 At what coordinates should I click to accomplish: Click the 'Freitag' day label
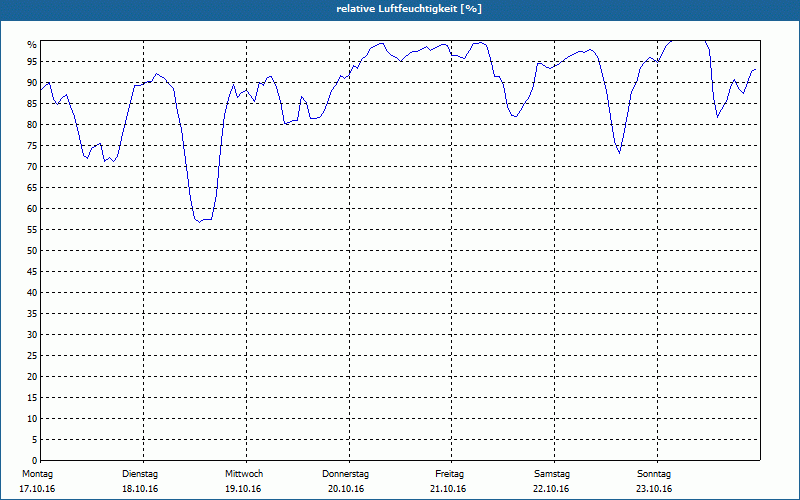(449, 474)
